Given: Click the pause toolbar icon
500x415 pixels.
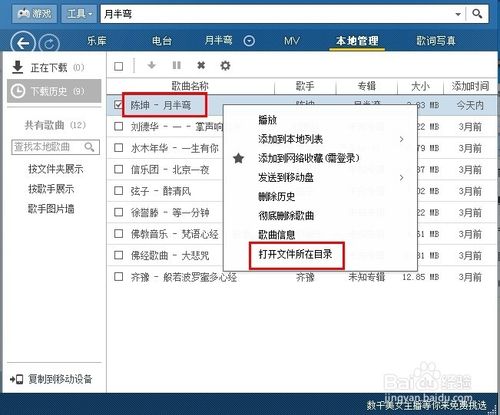Looking at the screenshot, I should 177,65.
